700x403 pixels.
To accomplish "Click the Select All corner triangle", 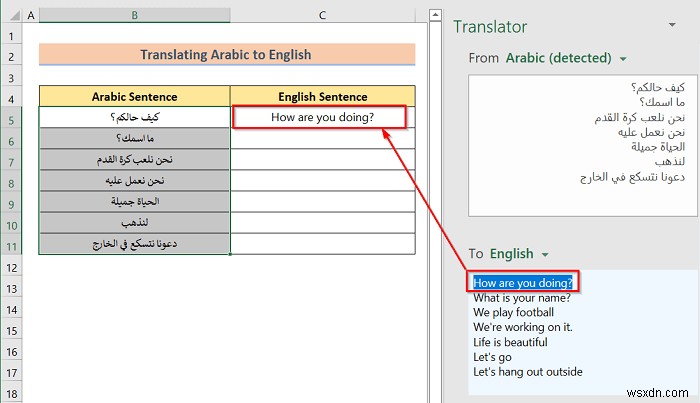I will click(x=15, y=16).
